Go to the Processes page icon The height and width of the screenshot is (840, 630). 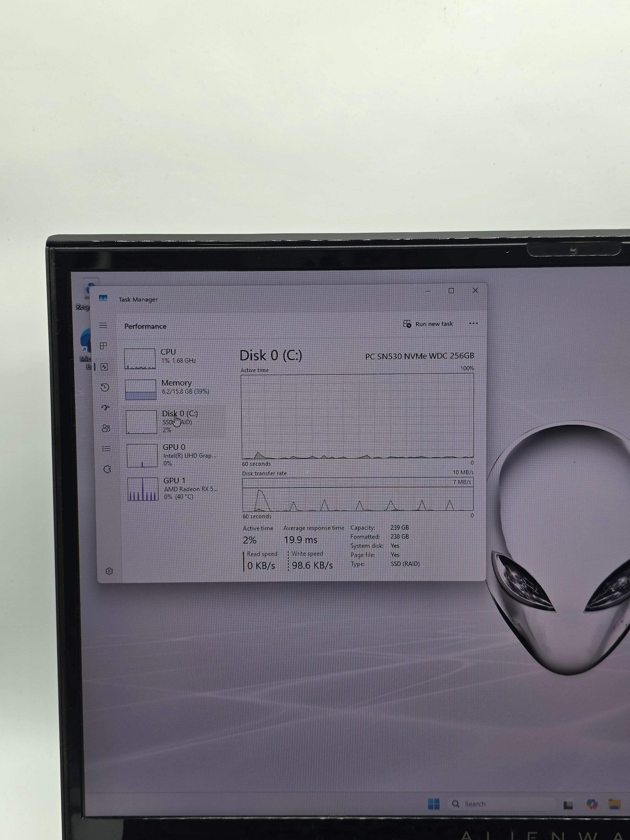click(x=103, y=345)
